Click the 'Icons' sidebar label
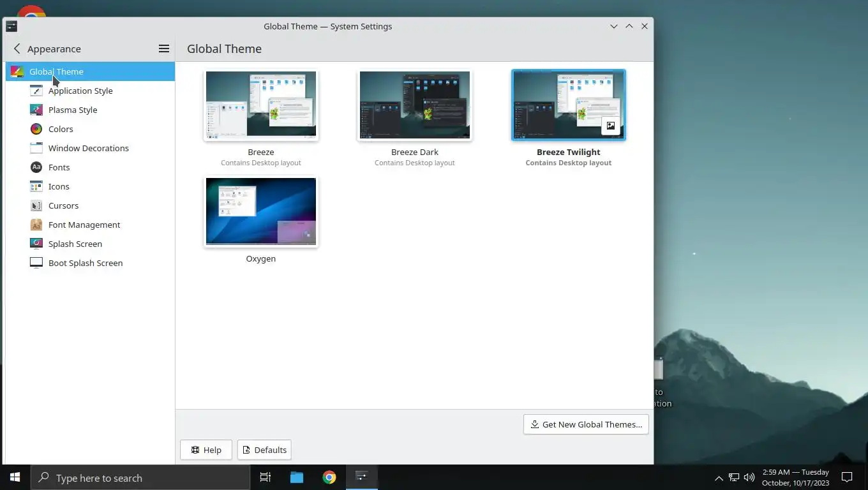 pyautogui.click(x=59, y=186)
